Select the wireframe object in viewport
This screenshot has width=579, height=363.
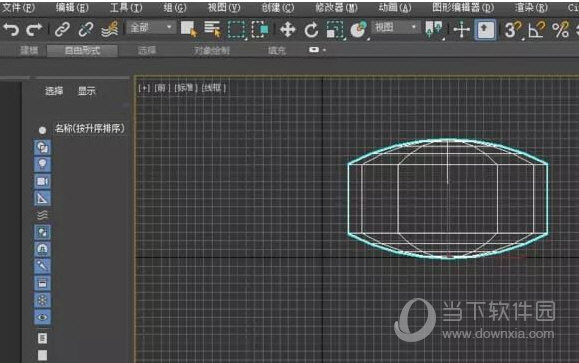(448, 198)
